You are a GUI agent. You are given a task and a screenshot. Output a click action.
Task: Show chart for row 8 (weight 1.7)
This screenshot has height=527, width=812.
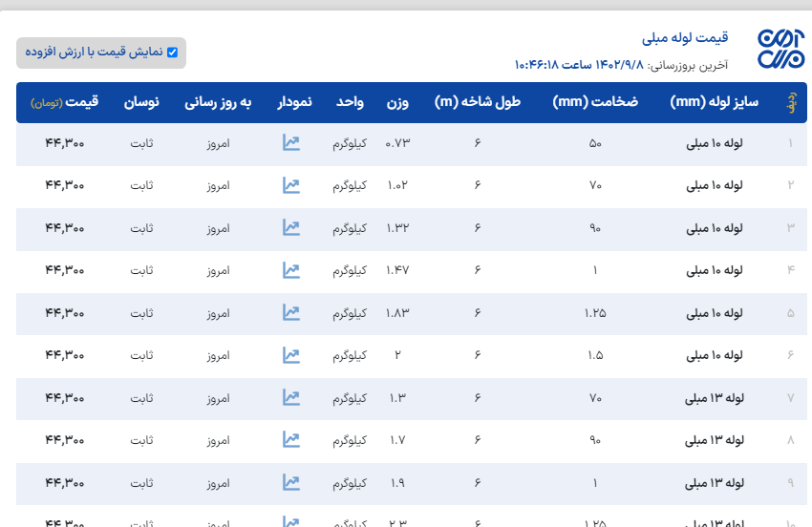point(291,440)
